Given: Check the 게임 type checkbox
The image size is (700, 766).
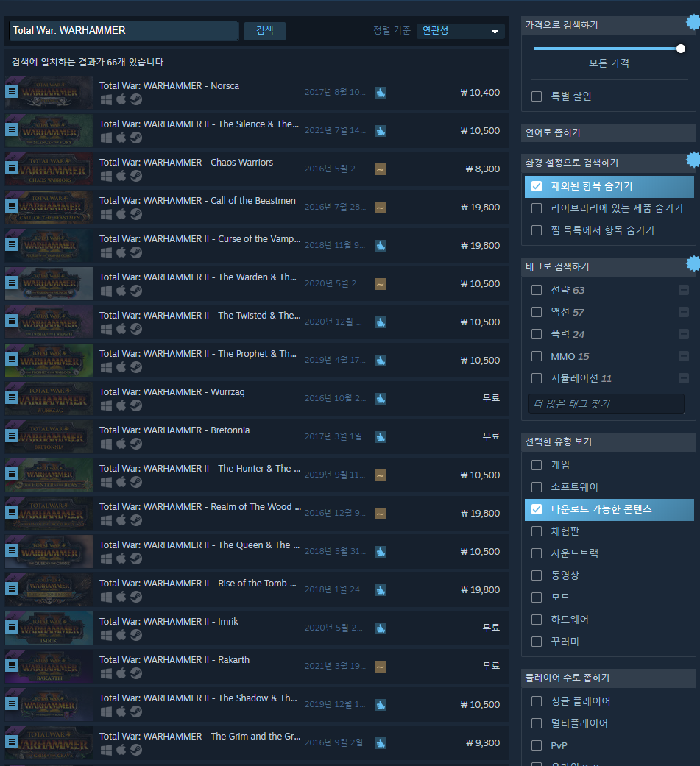Looking at the screenshot, I should click(x=537, y=465).
